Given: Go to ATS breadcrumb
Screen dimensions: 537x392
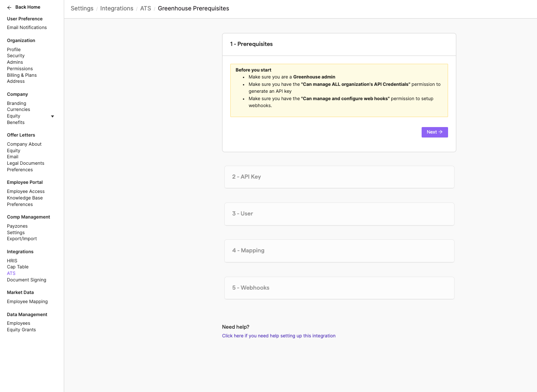Looking at the screenshot, I should pyautogui.click(x=146, y=8).
